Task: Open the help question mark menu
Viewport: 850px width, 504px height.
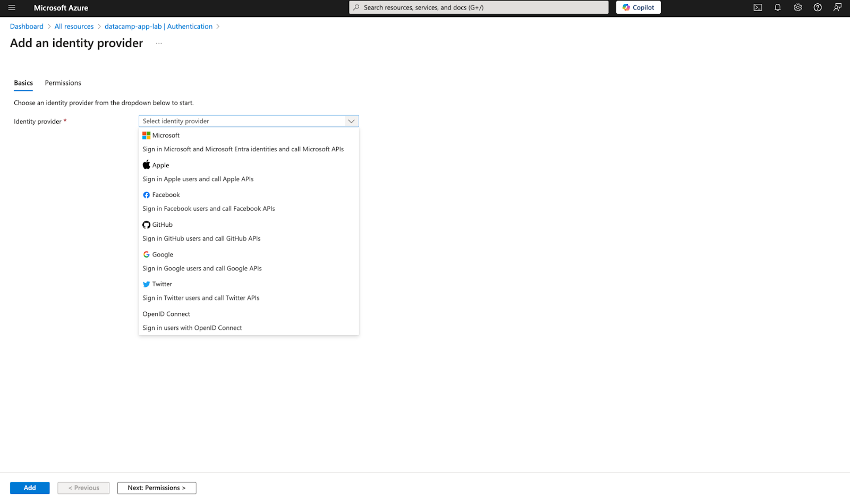Action: (x=818, y=7)
